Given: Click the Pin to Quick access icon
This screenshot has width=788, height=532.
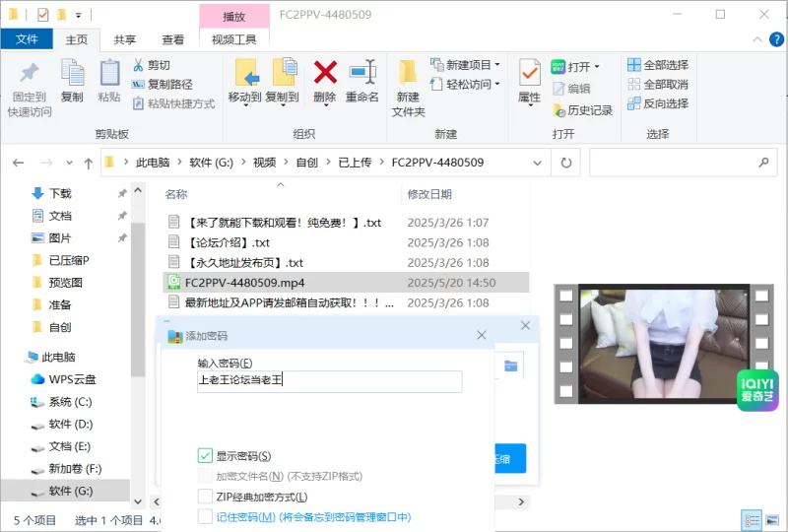Looking at the screenshot, I should (x=30, y=74).
